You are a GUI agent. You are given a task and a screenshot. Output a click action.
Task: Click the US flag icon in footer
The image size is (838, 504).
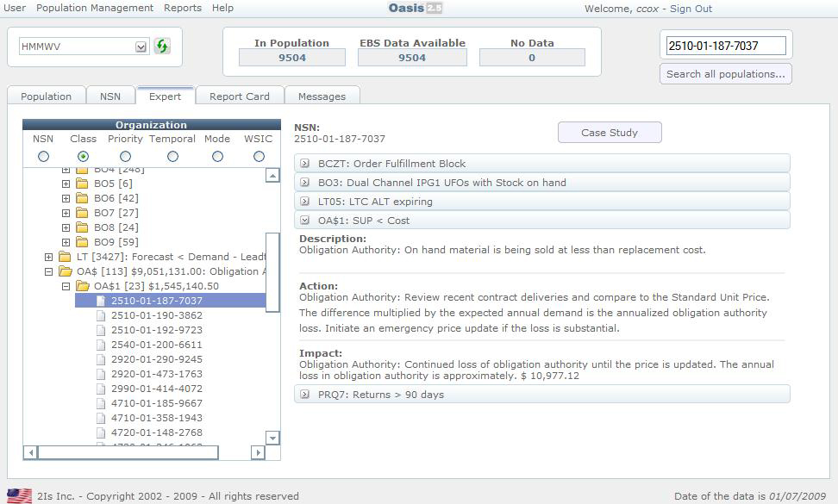[19, 495]
